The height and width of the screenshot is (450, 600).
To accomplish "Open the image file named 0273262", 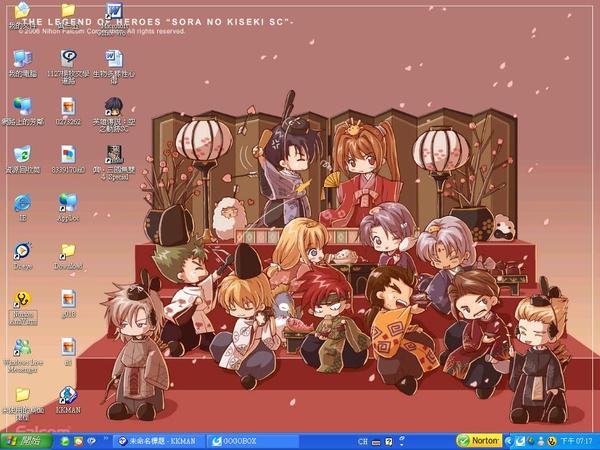I will click(x=68, y=106).
